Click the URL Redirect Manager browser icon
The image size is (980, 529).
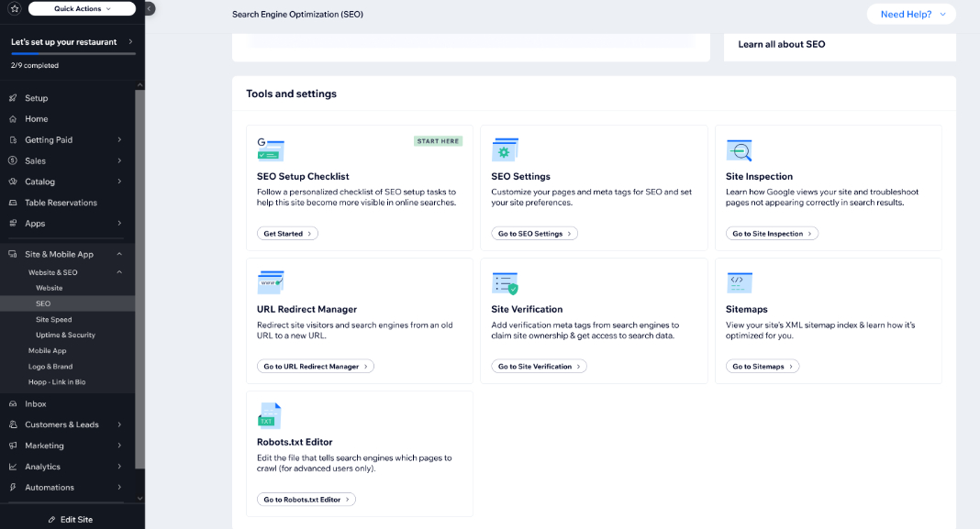pyautogui.click(x=269, y=281)
